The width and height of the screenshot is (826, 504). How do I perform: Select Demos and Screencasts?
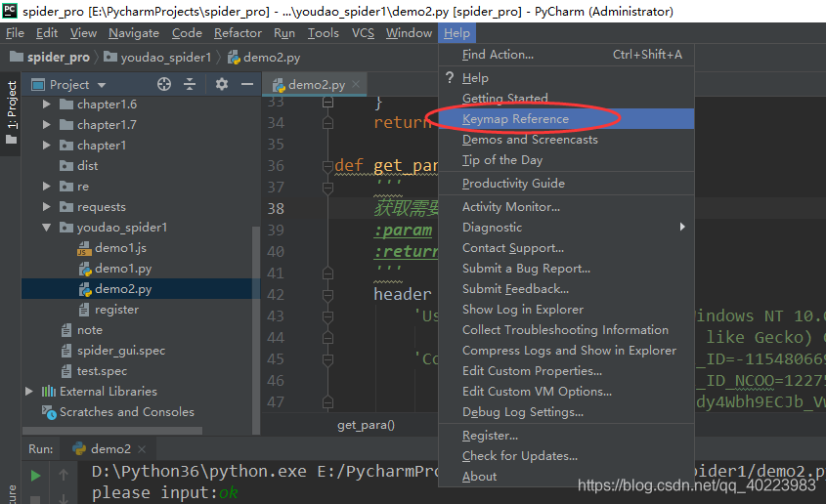click(566, 140)
